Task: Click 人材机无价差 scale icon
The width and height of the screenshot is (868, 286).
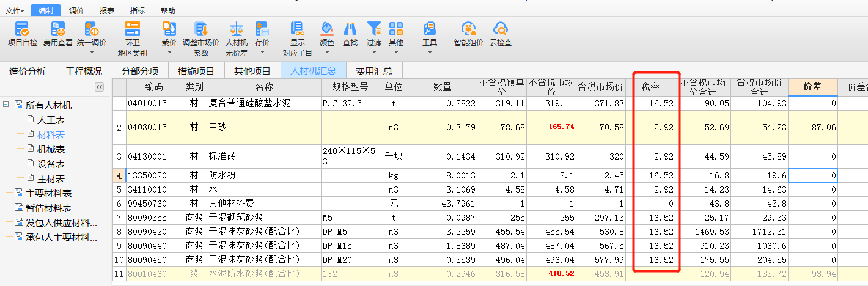Action: pyautogui.click(x=236, y=29)
